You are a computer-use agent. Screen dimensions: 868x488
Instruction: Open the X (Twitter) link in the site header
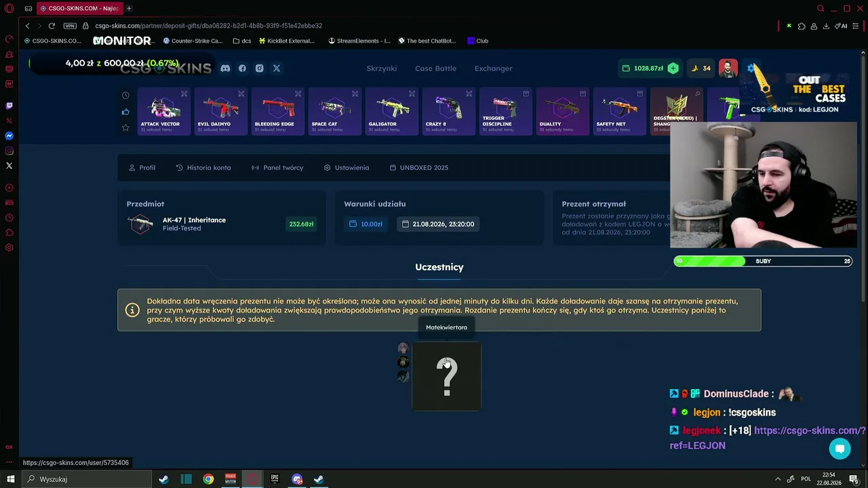277,68
